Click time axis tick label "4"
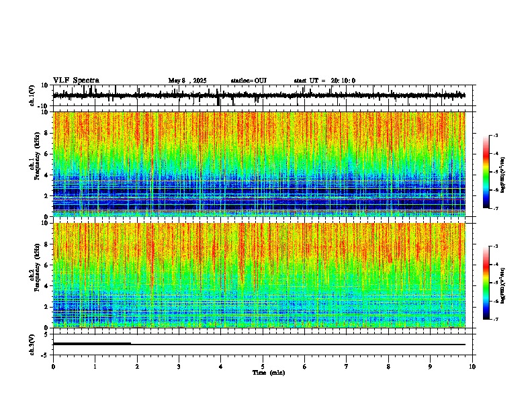The height and width of the screenshot is (411, 532). pyautogui.click(x=221, y=367)
